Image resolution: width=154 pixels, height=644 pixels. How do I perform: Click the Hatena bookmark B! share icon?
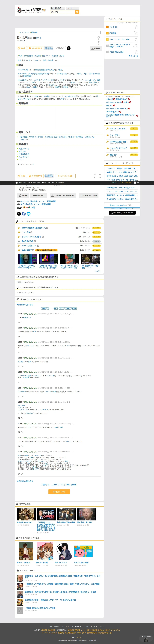tap(28, 214)
